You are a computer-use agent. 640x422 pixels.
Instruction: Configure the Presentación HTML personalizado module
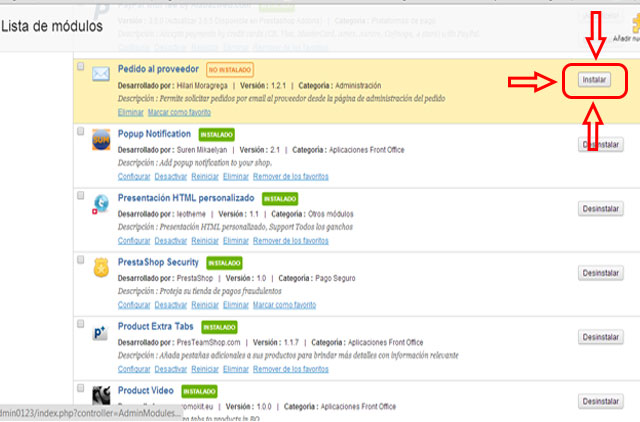[134, 240]
